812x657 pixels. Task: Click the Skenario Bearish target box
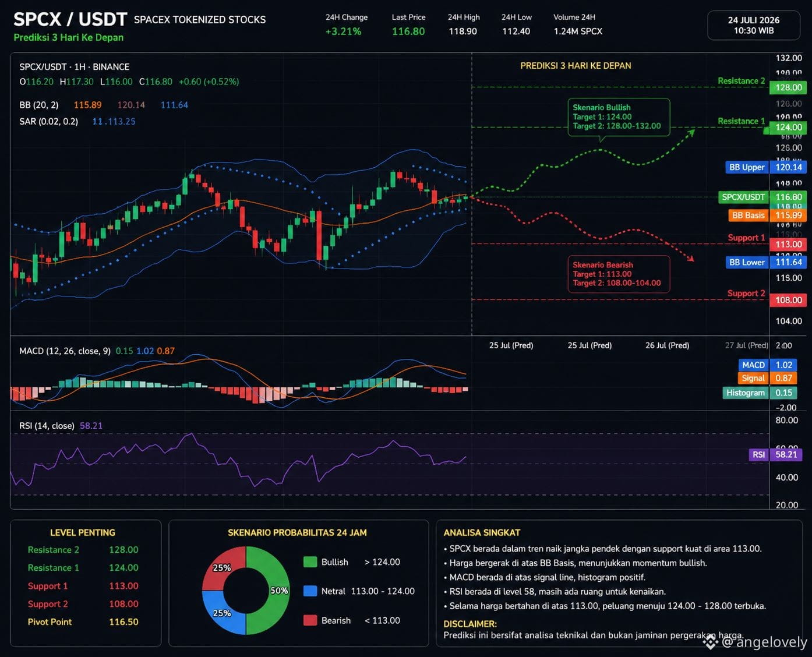coord(619,274)
